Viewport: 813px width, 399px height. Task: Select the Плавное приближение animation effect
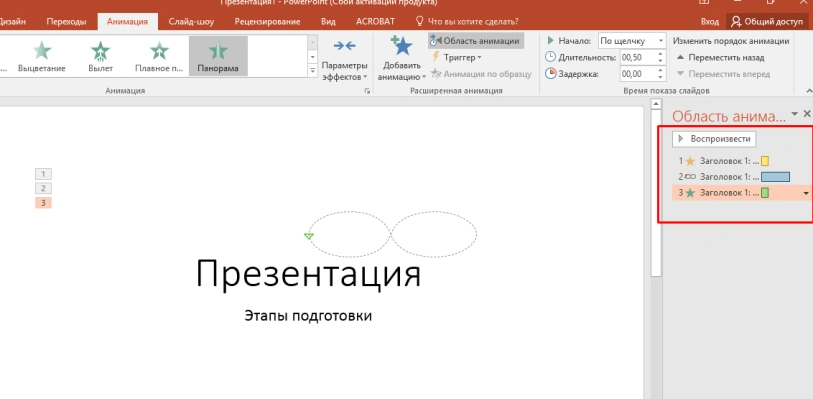(159, 56)
